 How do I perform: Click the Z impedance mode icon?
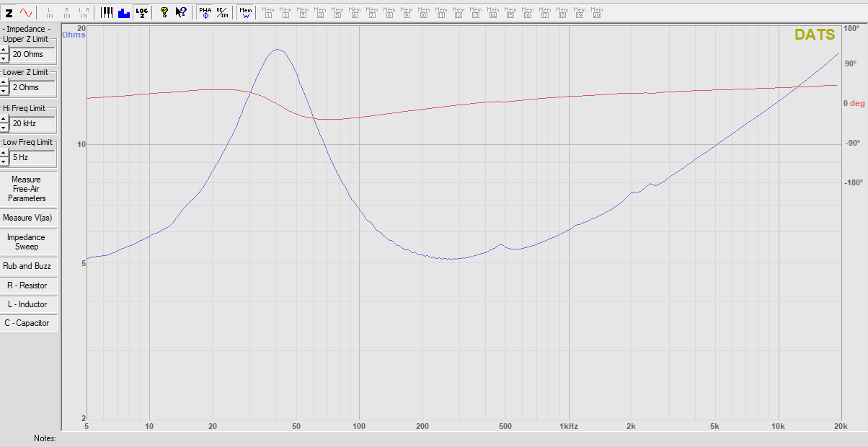[9, 12]
